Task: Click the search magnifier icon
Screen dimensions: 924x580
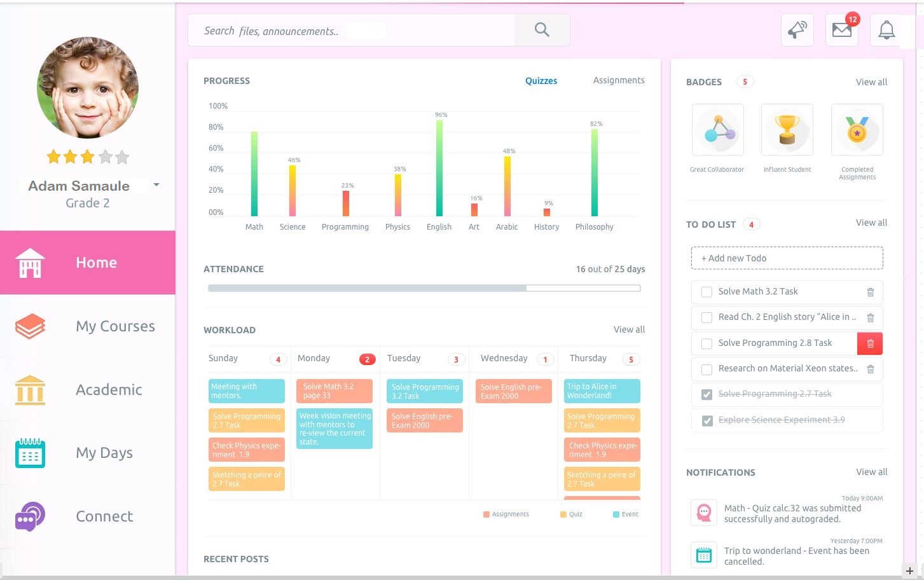Action: tap(542, 30)
